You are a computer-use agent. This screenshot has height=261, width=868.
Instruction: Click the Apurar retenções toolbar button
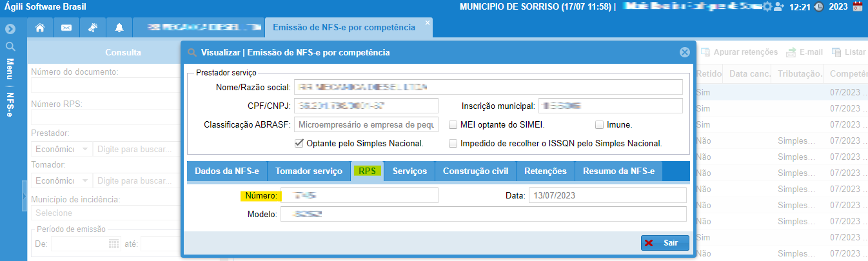739,52
